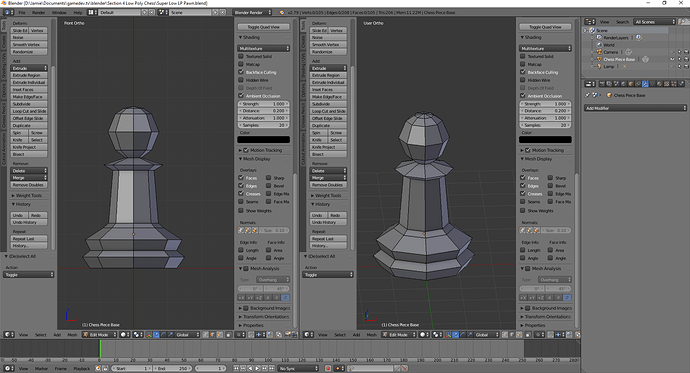Open the Object properties tab icon

tap(631, 84)
